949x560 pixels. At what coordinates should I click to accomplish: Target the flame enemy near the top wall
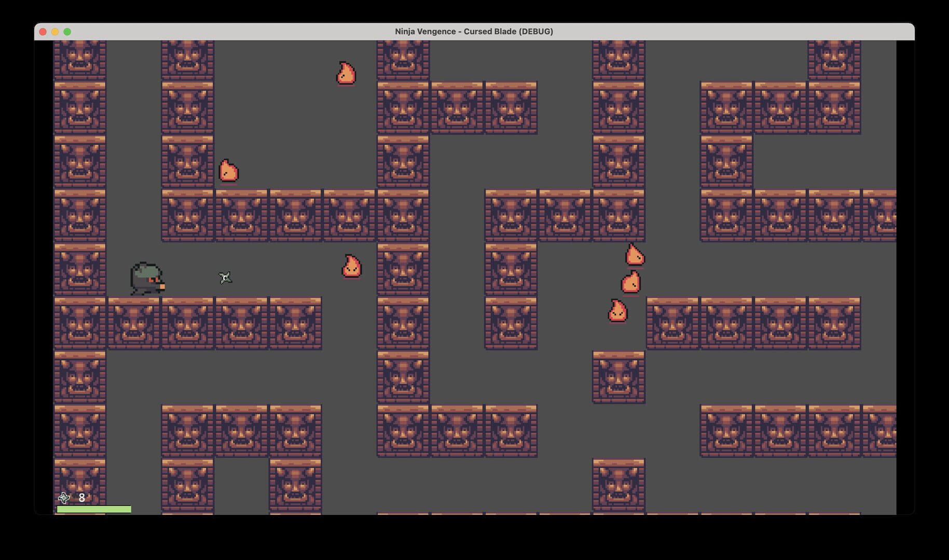click(346, 73)
